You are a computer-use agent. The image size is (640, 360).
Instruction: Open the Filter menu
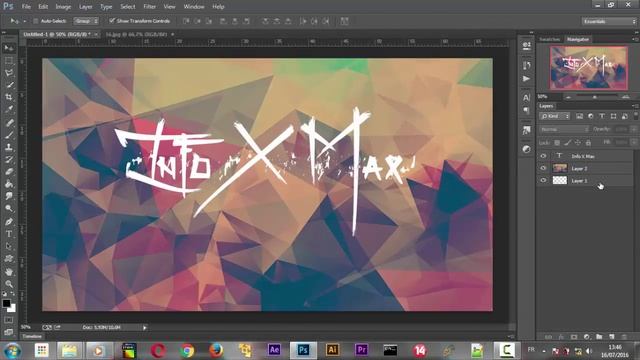tap(149, 7)
